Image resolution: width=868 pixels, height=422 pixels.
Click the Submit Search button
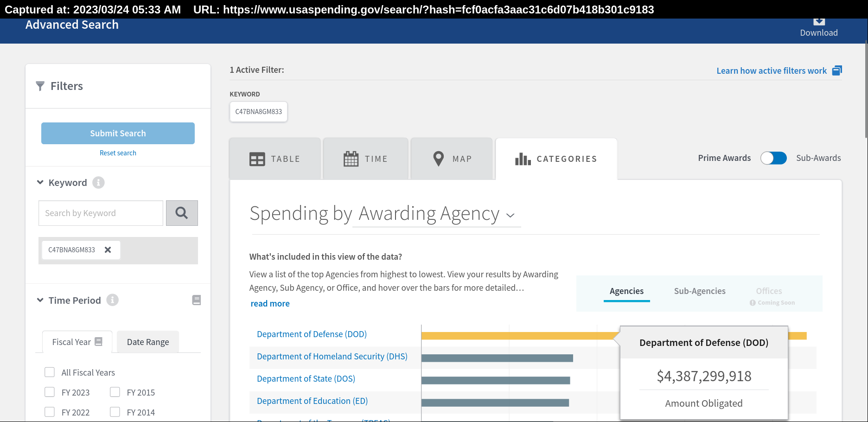[118, 134]
